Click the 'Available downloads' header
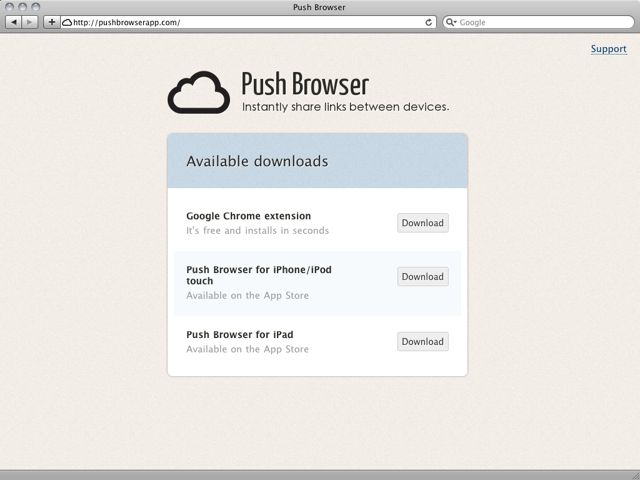640x480 pixels. 257,161
